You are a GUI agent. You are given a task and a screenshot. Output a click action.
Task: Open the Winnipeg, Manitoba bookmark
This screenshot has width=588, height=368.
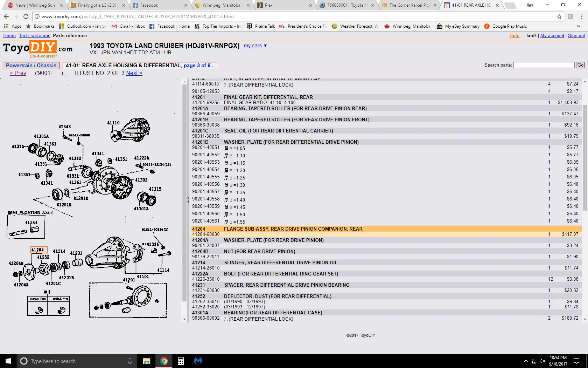tap(407, 26)
